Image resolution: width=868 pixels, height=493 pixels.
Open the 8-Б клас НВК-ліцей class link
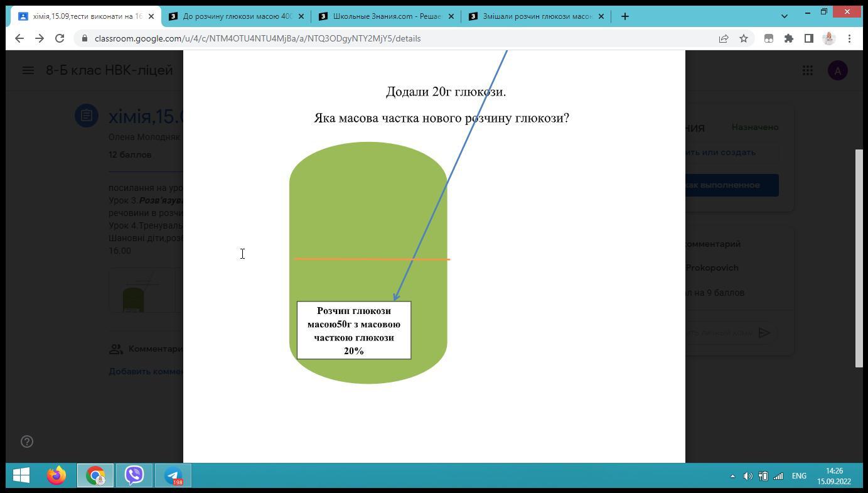[109, 70]
